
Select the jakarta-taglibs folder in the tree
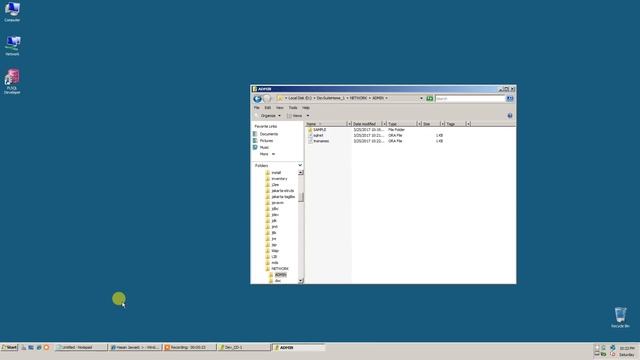point(283,197)
